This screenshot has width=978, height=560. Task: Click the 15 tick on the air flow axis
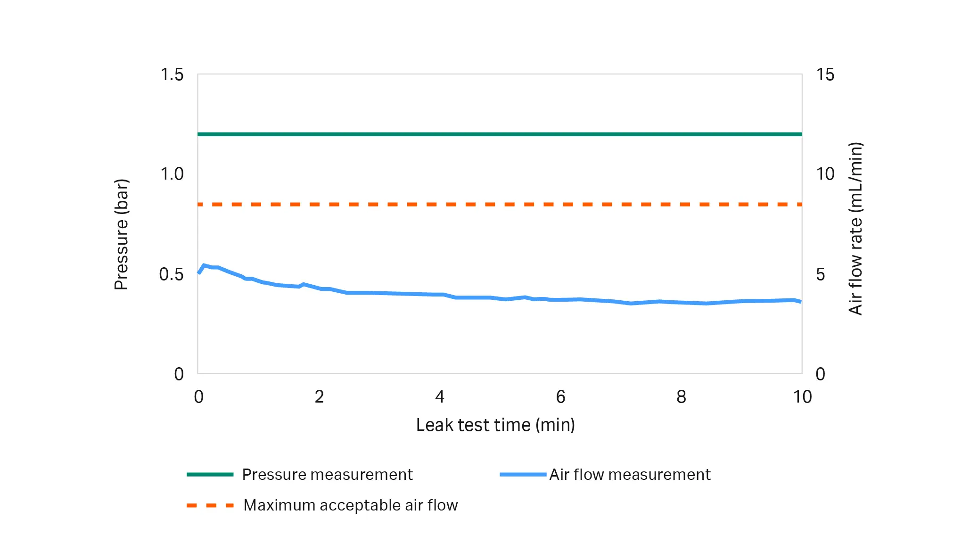825,74
